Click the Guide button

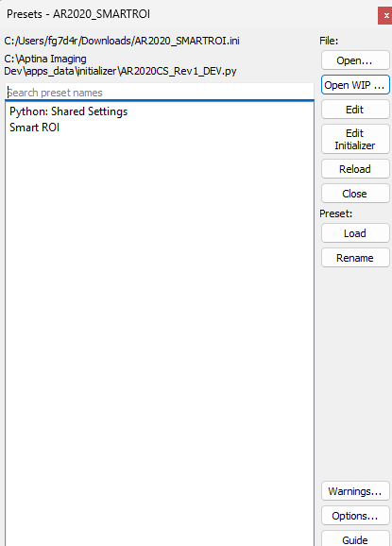coord(355,538)
